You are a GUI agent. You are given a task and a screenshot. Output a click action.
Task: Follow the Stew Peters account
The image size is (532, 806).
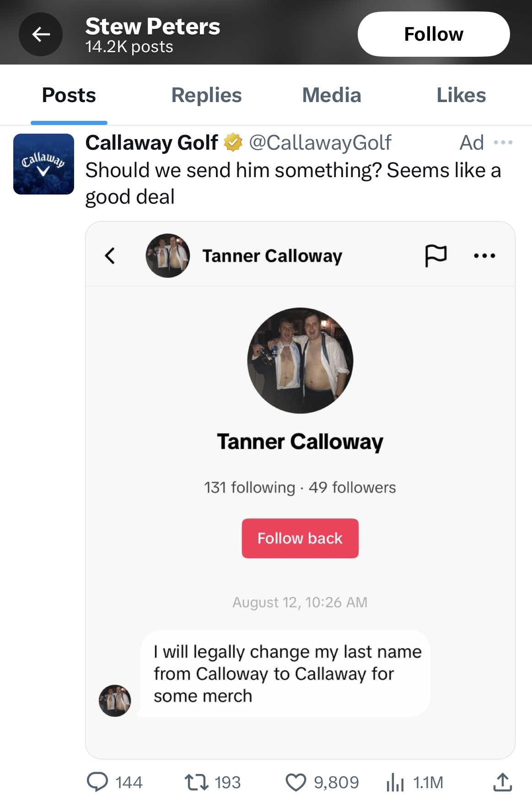tap(433, 34)
